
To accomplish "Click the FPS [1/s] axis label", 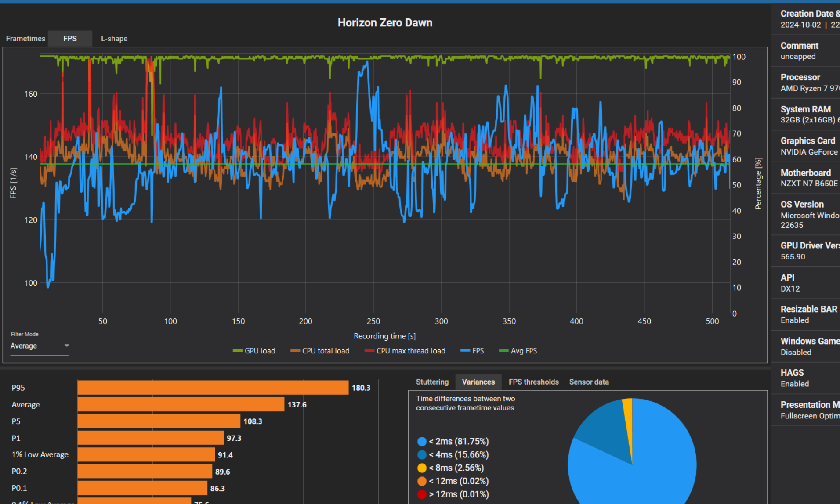I will (x=13, y=183).
